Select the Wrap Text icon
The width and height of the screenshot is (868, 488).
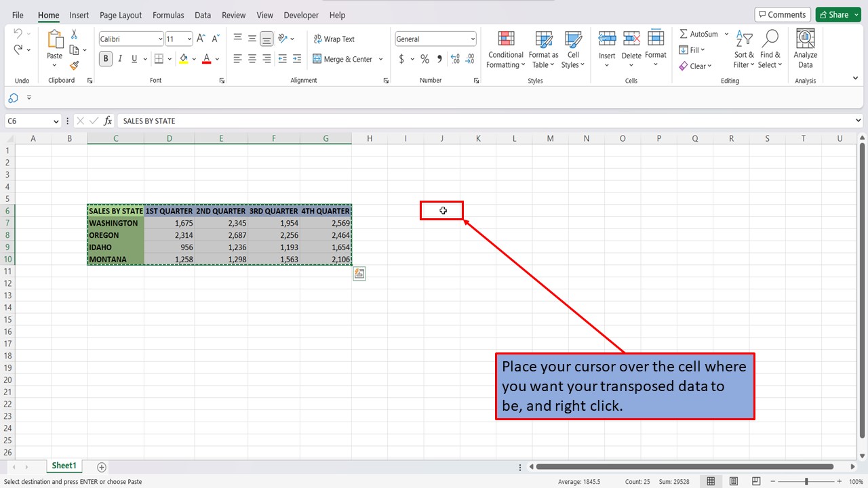pos(319,39)
